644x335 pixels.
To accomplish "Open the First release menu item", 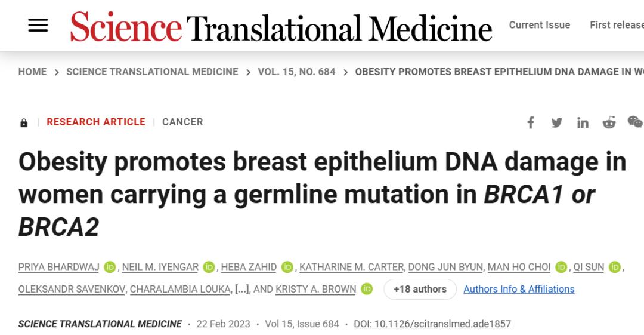I will (616, 25).
